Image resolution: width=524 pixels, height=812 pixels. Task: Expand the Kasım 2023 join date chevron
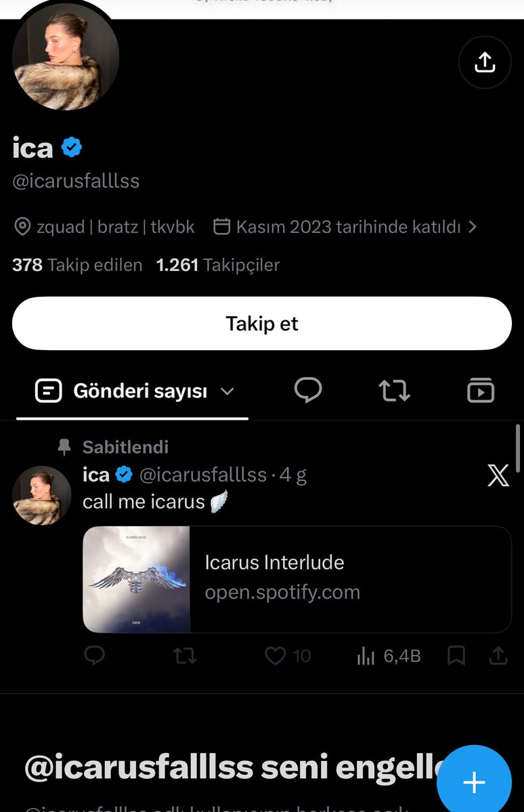(473, 227)
